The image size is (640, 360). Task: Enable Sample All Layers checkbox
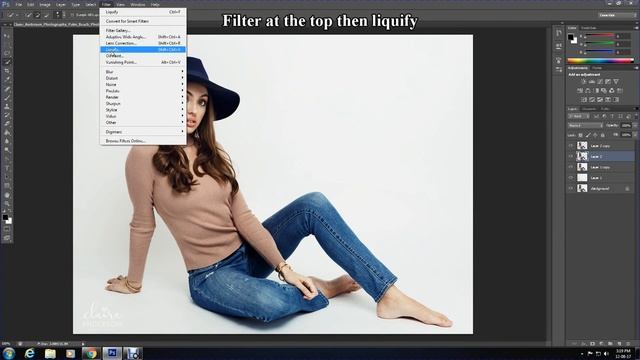point(72,15)
